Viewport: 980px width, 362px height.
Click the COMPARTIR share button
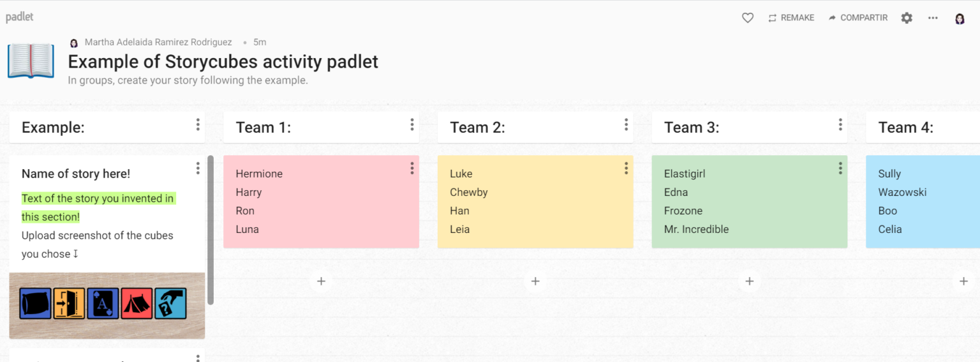[x=857, y=18]
